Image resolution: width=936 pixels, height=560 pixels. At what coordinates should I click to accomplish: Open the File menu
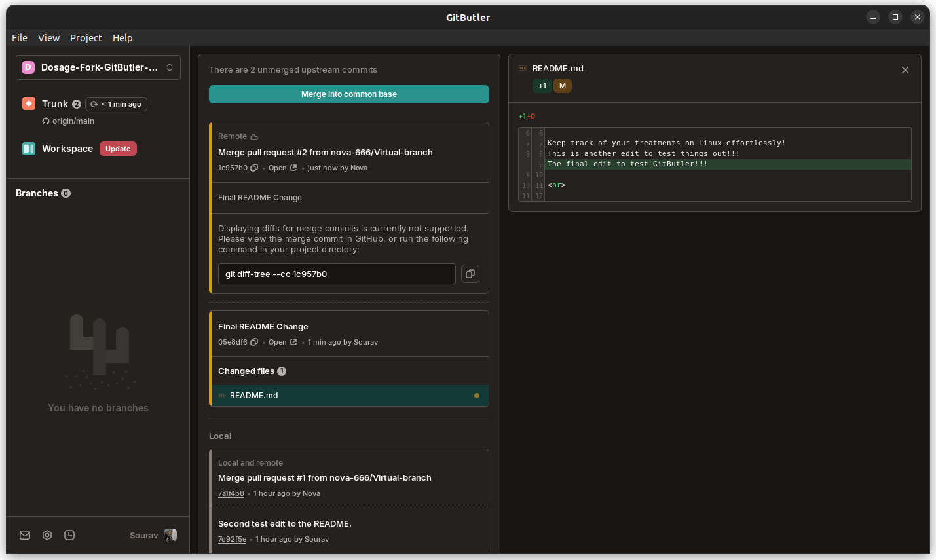[x=19, y=37]
